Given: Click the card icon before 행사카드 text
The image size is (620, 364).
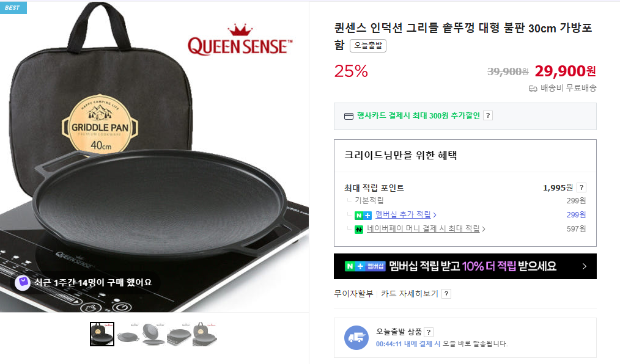Looking at the screenshot, I should click(349, 116).
